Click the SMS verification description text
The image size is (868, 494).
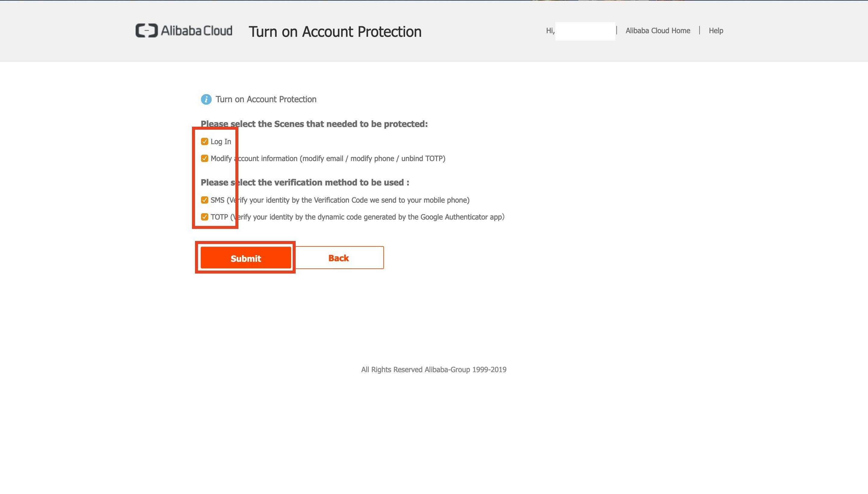[x=340, y=200]
